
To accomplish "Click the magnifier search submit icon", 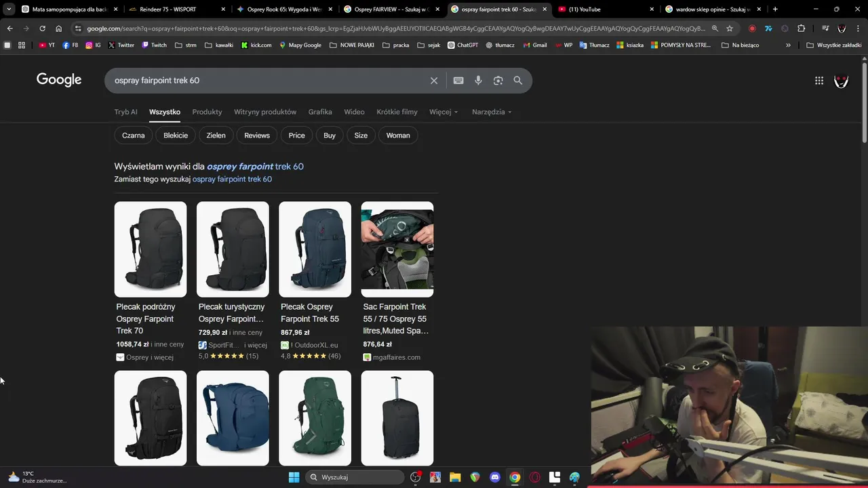I will click(518, 81).
